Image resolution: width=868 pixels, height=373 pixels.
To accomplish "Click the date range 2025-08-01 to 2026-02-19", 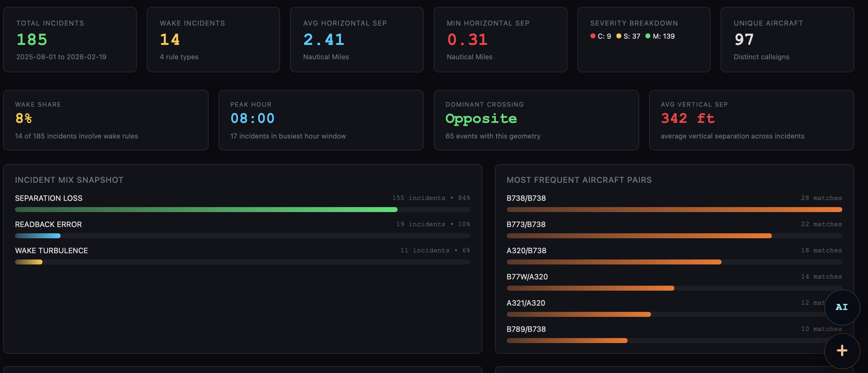I will [61, 56].
